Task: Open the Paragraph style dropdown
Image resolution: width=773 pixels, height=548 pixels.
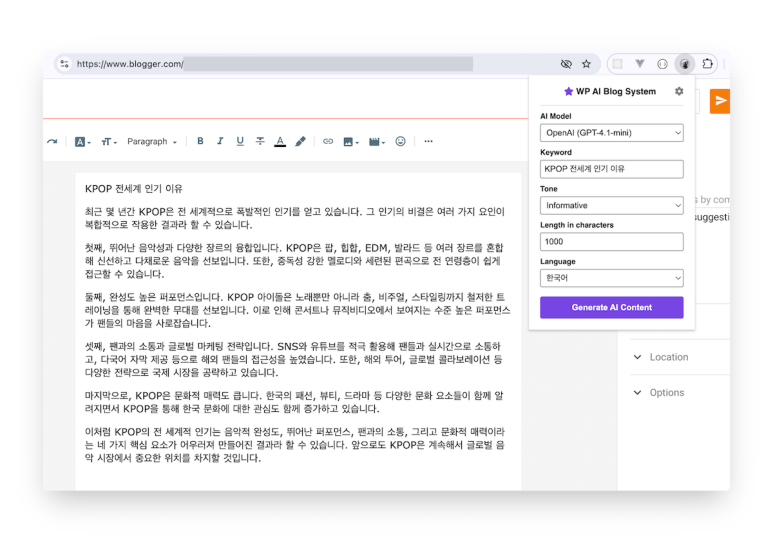Action: point(152,141)
